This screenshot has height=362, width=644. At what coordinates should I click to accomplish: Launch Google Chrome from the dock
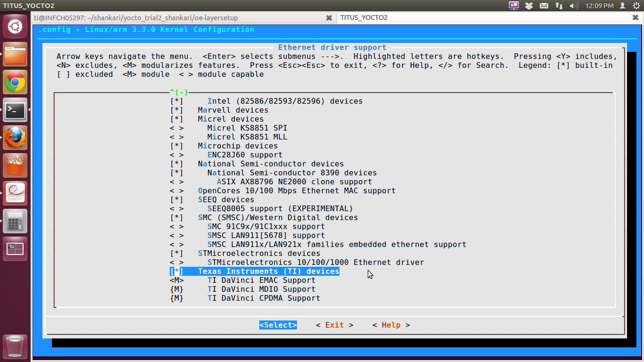click(x=15, y=82)
